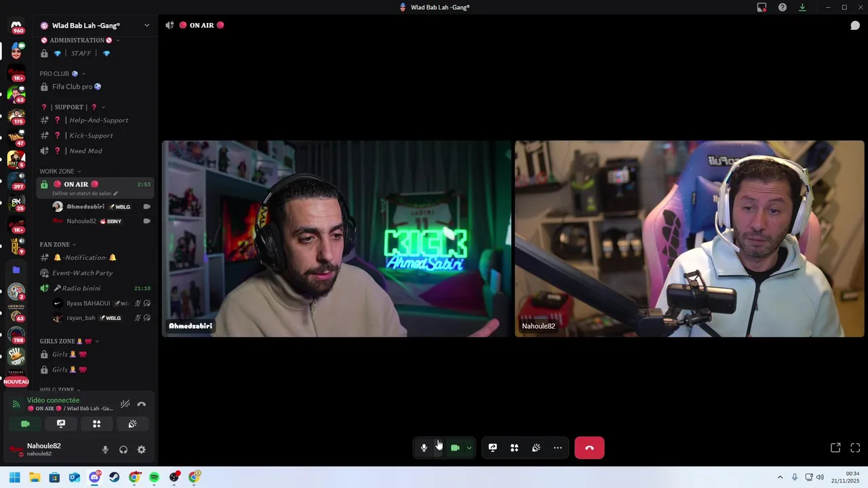The image size is (868, 488).
Task: Pop out the call window
Action: 835,448
